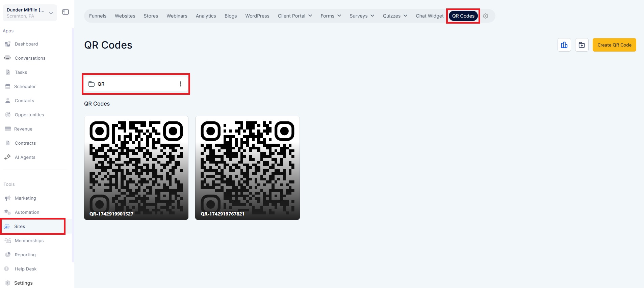
Task: Open Opportunities in the sidebar
Action: point(29,115)
